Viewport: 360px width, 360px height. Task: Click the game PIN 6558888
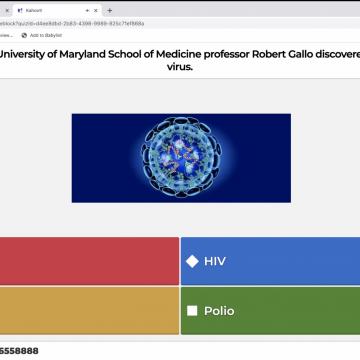(x=19, y=351)
